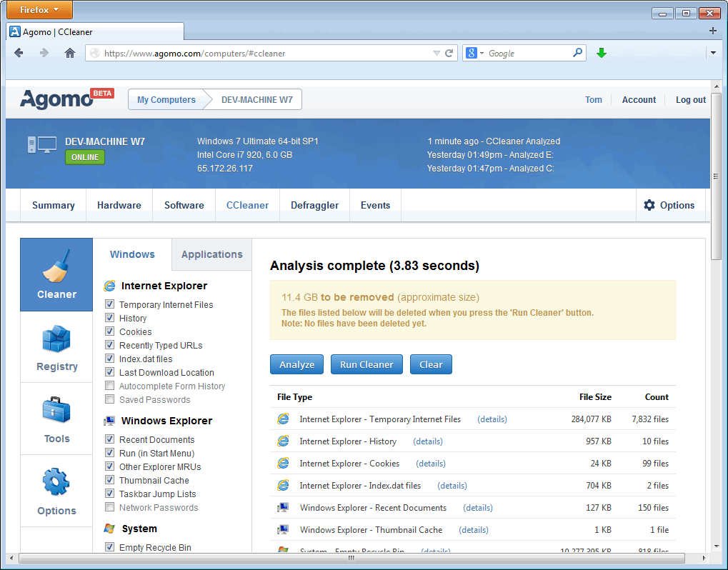Open the Applications cleaner tab
Image resolution: width=728 pixels, height=570 pixels.
pos(211,254)
